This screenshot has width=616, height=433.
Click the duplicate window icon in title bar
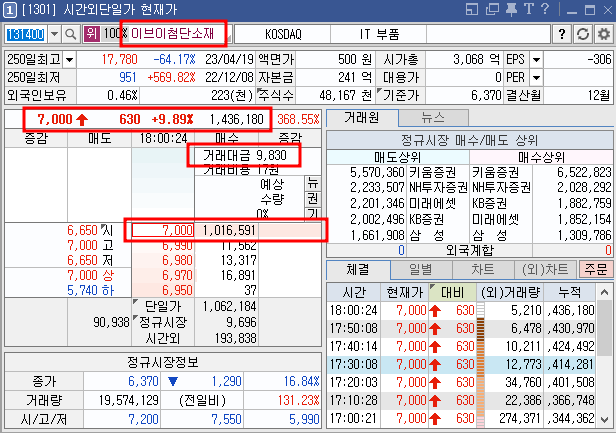pos(492,9)
